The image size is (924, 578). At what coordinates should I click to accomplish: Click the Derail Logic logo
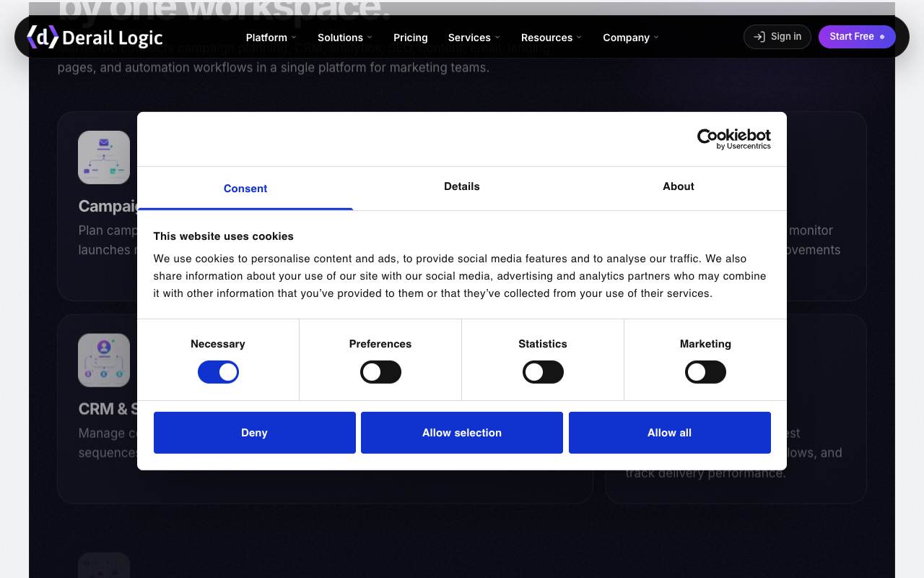95,37
